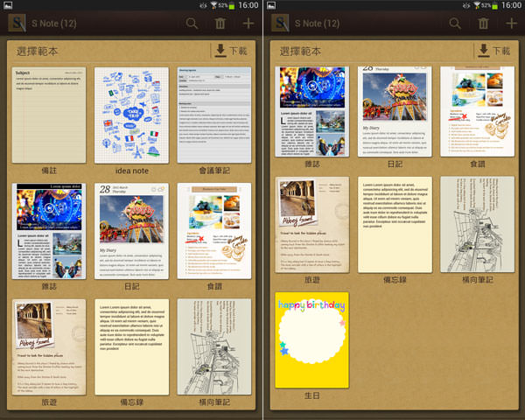This screenshot has width=525, height=420.
Task: Tap the trash delete icon in the left screen
Action: click(x=220, y=24)
